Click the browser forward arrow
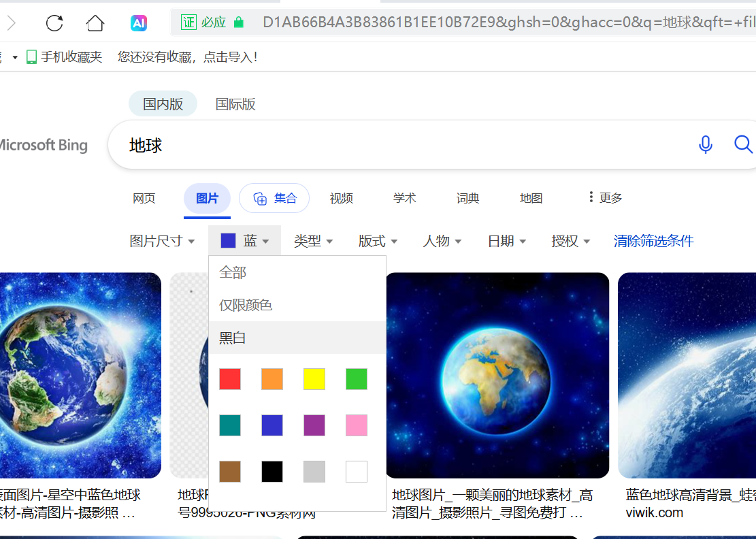The image size is (756, 539). point(12,22)
